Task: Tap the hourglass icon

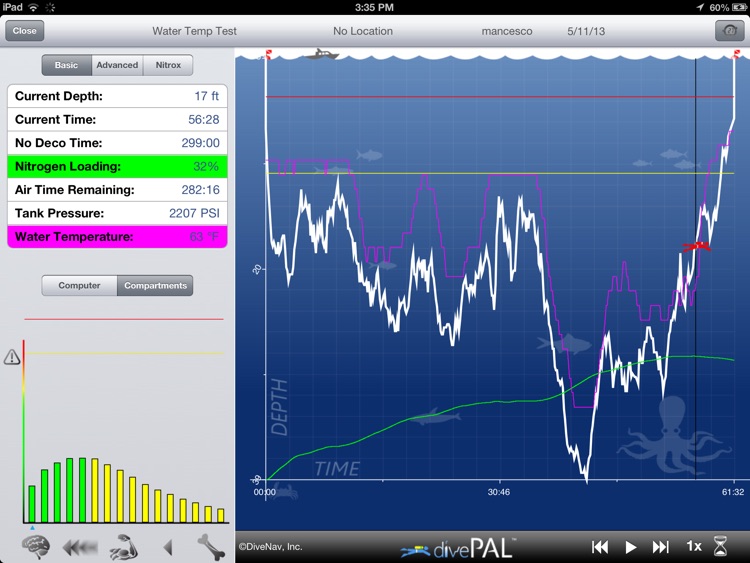Action: pyautogui.click(x=720, y=546)
